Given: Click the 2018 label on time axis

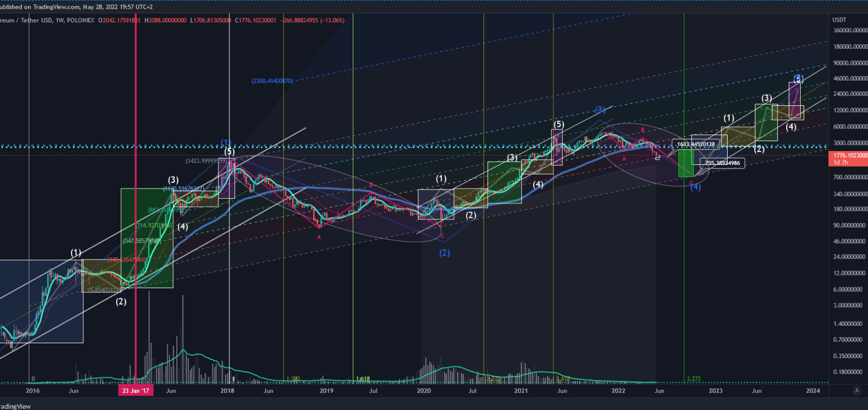Looking at the screenshot, I should pos(227,391).
